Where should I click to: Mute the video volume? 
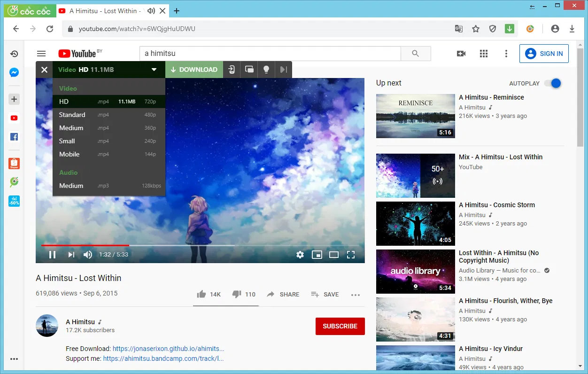88,255
